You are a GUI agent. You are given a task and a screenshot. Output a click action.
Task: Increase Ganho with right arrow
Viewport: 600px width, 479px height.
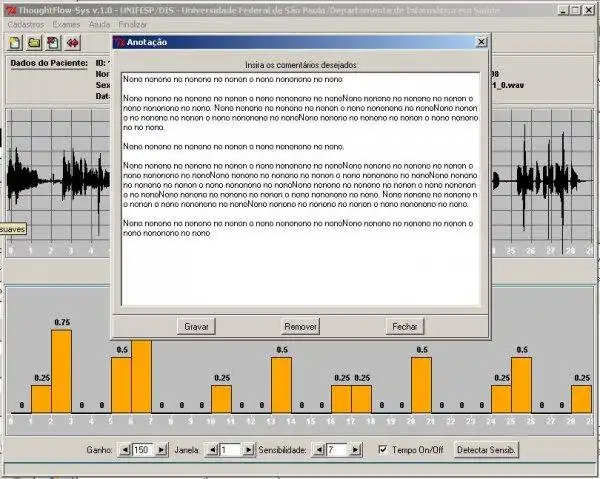coord(161,450)
